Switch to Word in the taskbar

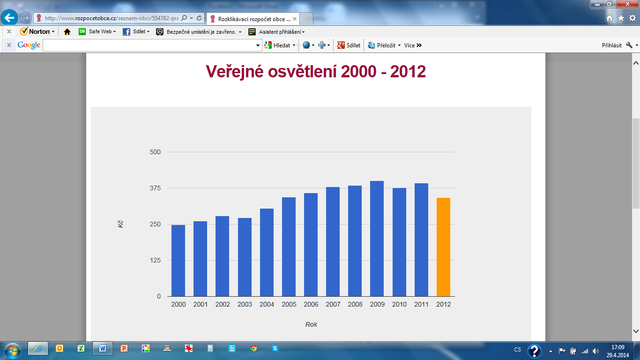102,349
